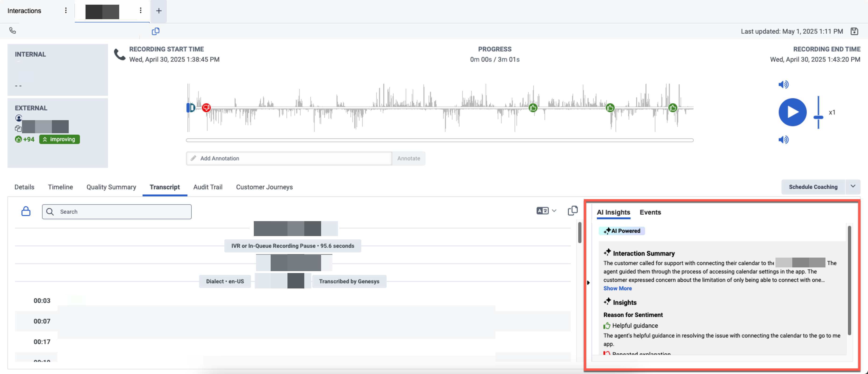The height and width of the screenshot is (374, 868).
Task: Mute the upper audio channel speaker
Action: pyautogui.click(x=783, y=85)
